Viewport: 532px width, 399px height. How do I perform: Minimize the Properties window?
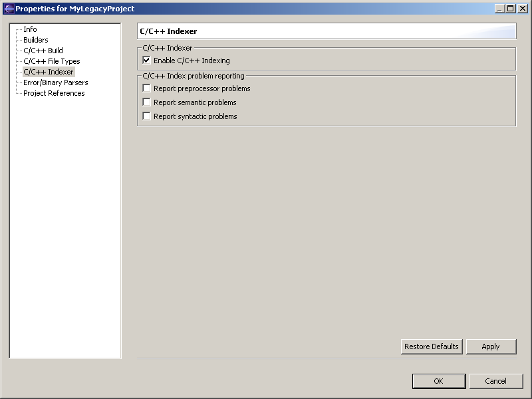pos(500,9)
